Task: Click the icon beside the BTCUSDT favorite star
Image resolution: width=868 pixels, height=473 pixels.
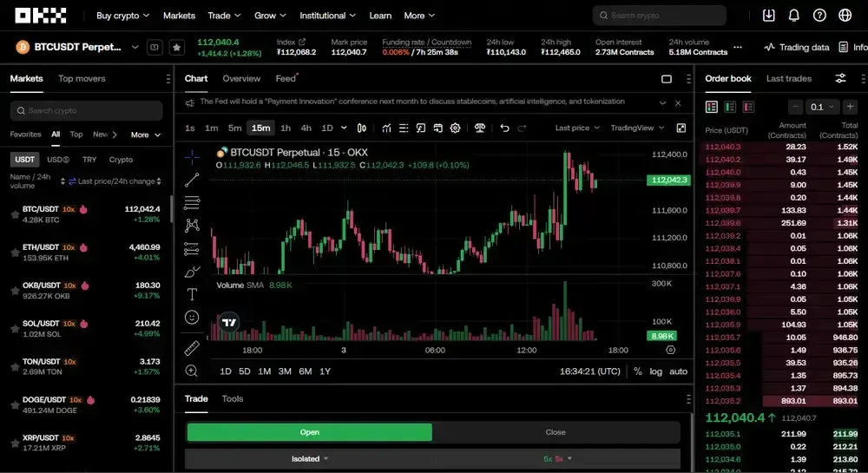Action: 155,48
